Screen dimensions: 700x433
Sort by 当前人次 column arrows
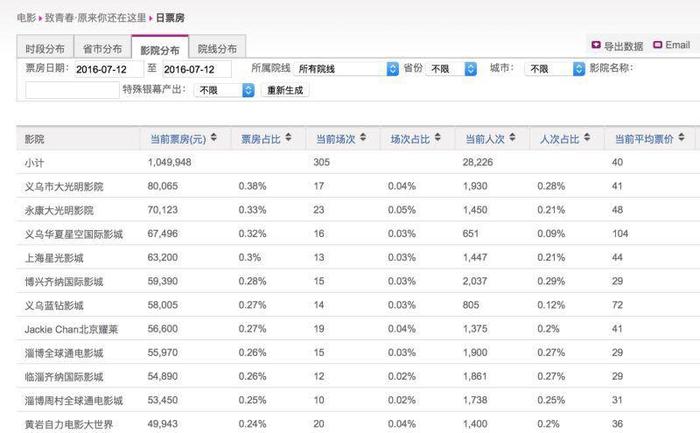512,137
